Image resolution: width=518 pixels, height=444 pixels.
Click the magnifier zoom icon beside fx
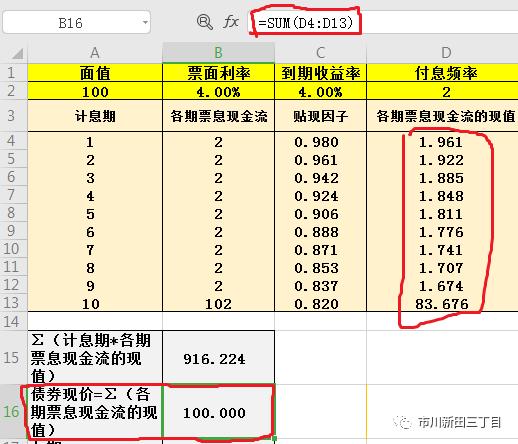click(204, 22)
